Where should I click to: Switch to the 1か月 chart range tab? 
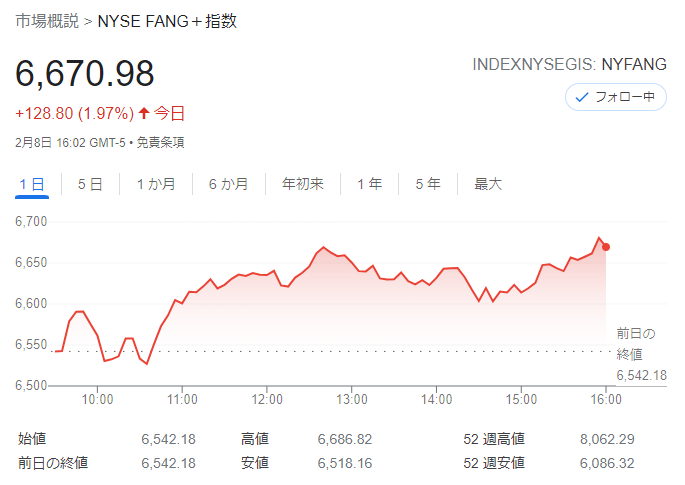pos(156,184)
